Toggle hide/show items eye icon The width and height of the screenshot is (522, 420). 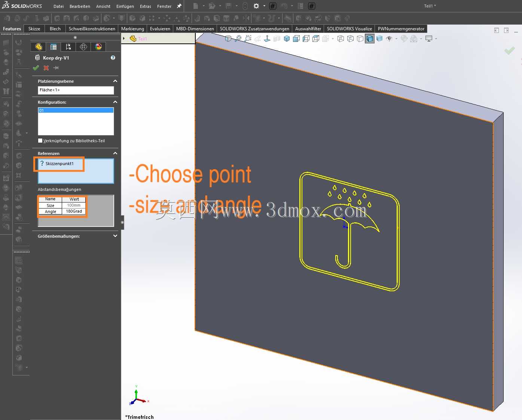click(x=390, y=39)
